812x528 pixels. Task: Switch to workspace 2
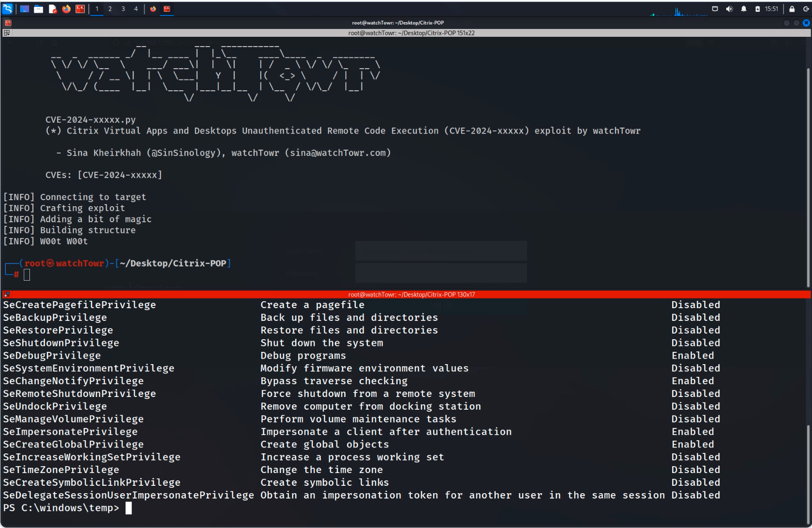pos(110,9)
